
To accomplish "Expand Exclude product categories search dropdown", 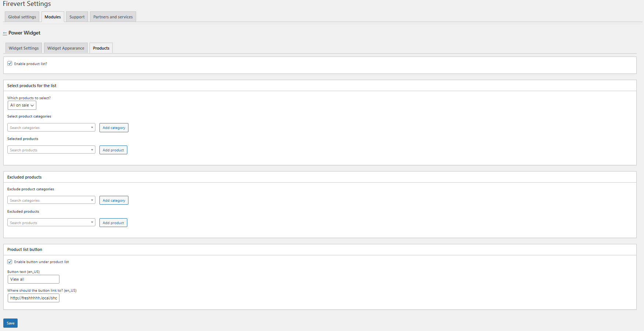I will [51, 200].
